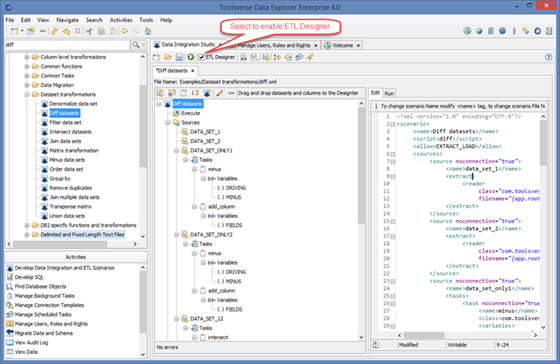Screen dimensions: 560x364
Task: Expand the Column level transformations folder
Action: point(27,57)
